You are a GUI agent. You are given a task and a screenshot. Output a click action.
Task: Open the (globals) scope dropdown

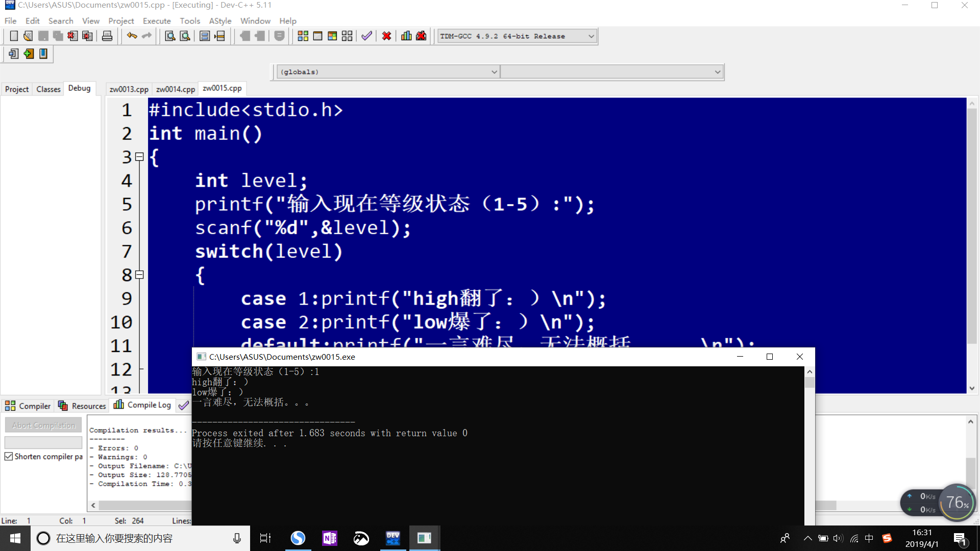[494, 72]
